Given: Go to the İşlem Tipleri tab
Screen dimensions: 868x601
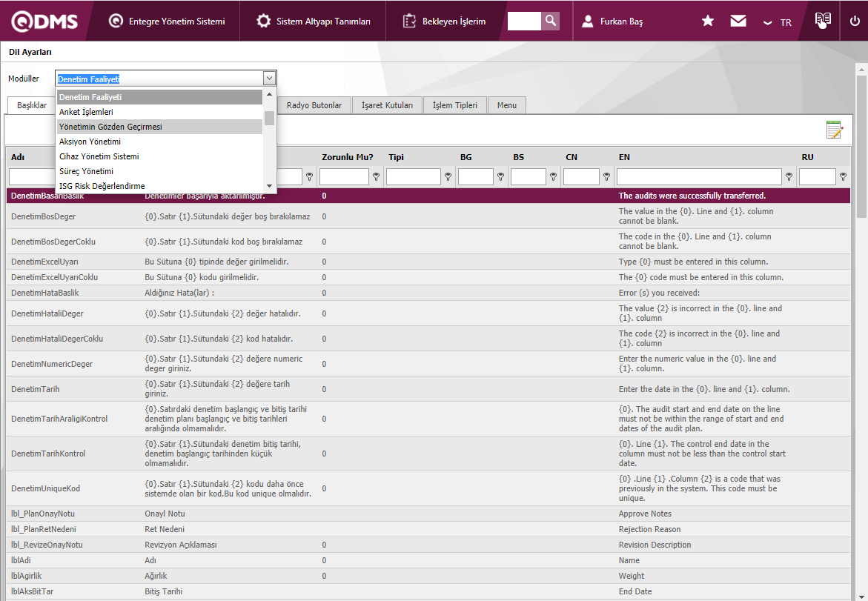Looking at the screenshot, I should (455, 105).
